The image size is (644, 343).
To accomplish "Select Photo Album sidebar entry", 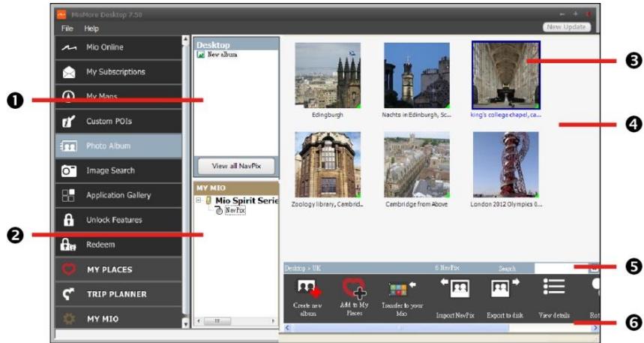I will (x=118, y=146).
